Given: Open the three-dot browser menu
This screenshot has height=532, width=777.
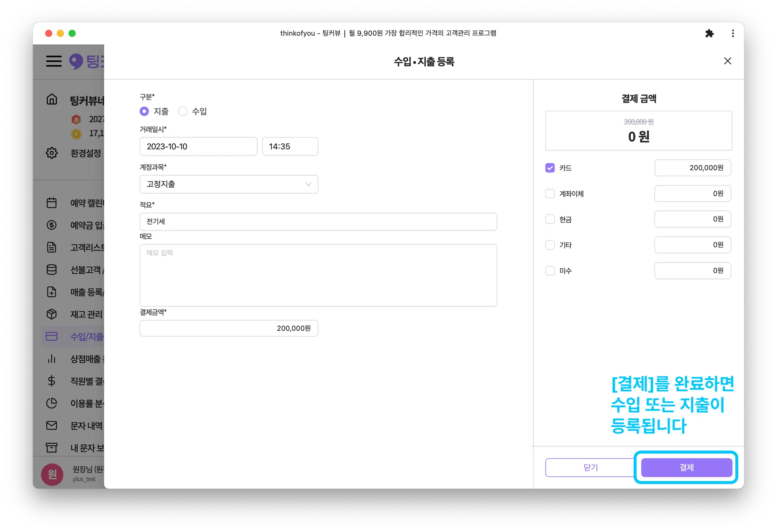Looking at the screenshot, I should point(733,33).
